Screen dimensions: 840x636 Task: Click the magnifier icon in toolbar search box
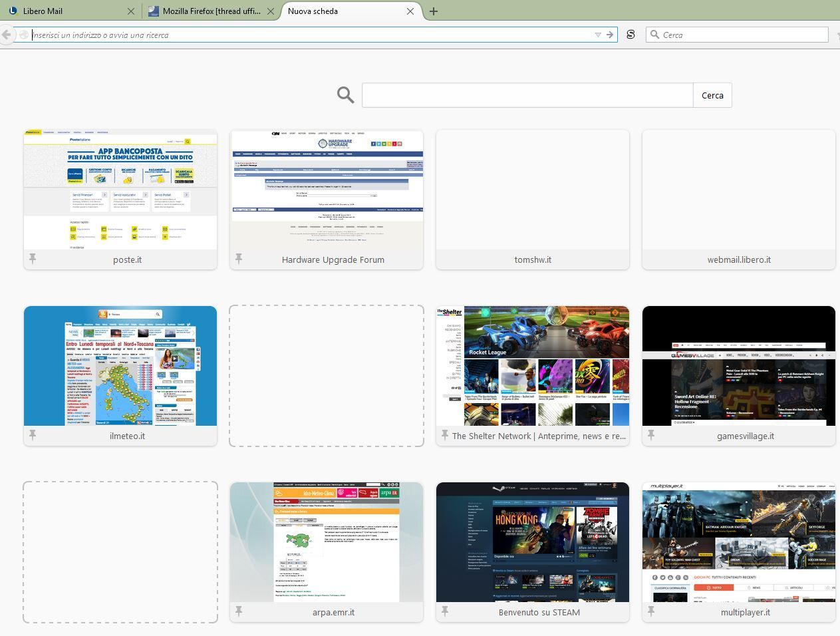pos(655,35)
